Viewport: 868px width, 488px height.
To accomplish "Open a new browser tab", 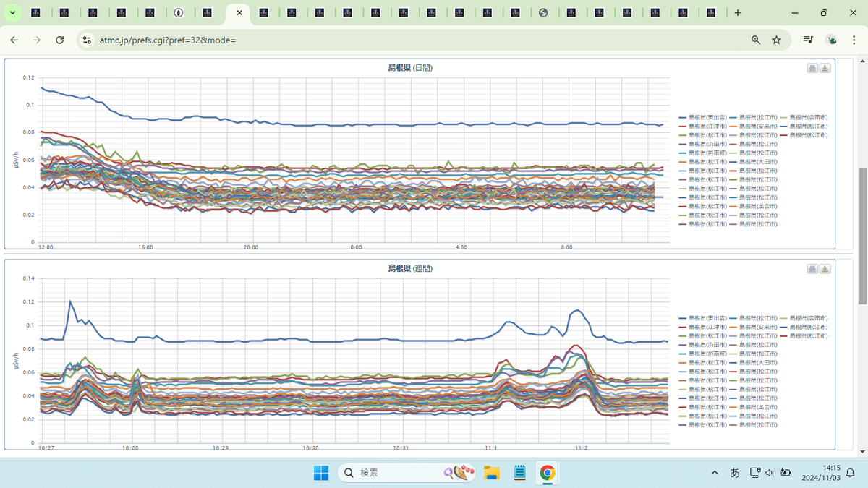I will click(737, 13).
